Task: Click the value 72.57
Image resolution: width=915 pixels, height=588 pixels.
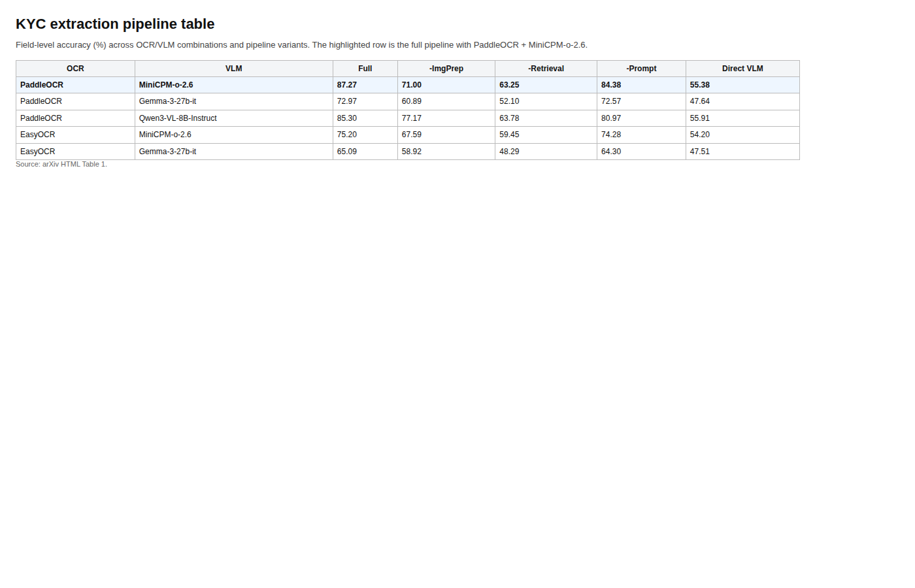Action: [x=611, y=101]
